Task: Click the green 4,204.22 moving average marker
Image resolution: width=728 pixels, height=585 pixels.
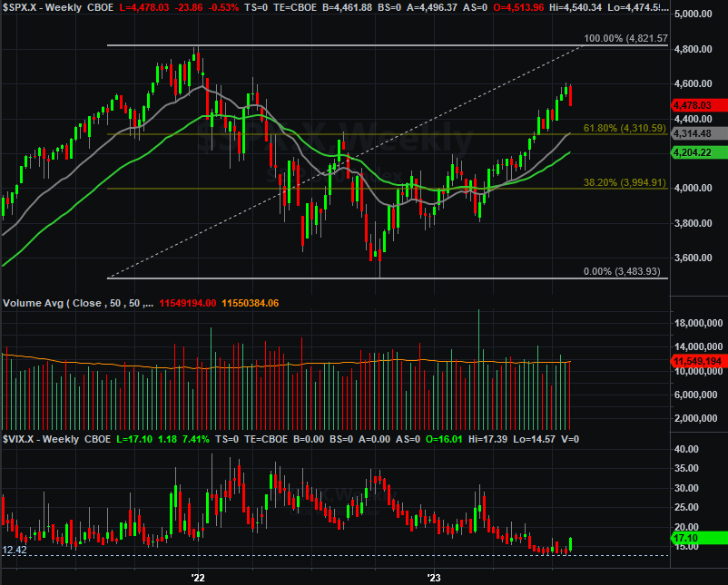Action: [700, 152]
